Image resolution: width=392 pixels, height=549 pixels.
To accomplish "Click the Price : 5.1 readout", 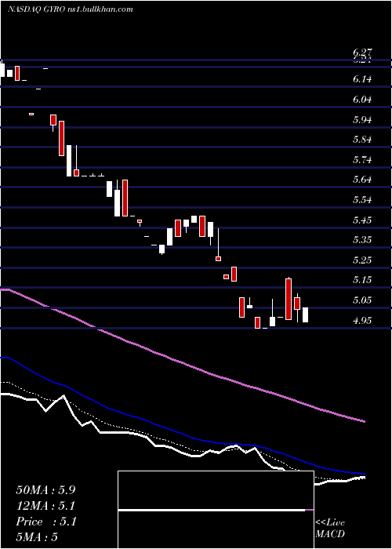I will coord(45,522).
